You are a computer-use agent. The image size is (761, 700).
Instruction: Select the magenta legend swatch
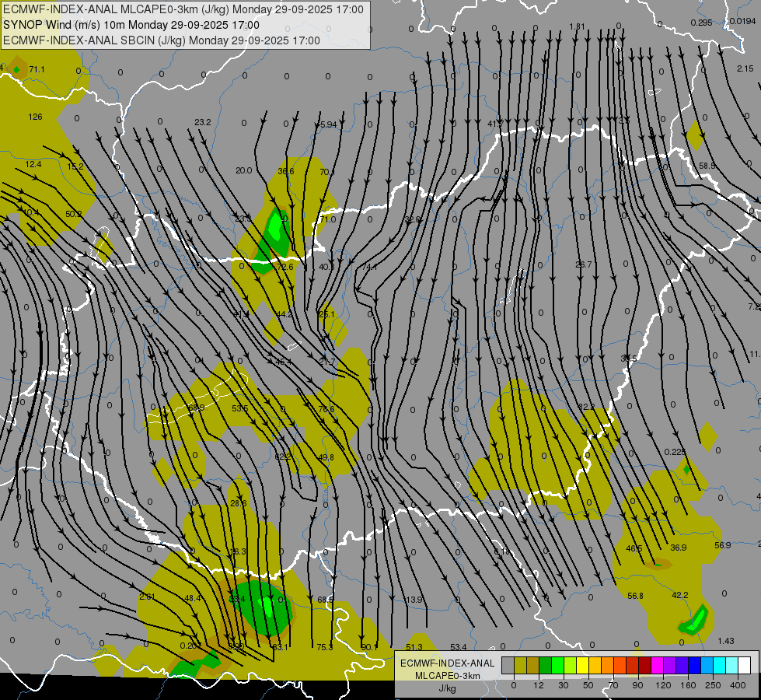(x=658, y=665)
